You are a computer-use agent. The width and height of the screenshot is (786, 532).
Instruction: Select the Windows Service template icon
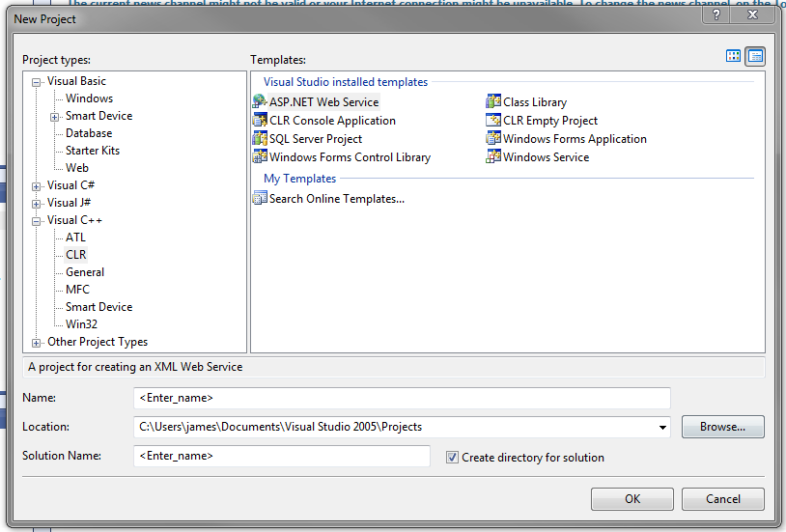click(x=493, y=157)
